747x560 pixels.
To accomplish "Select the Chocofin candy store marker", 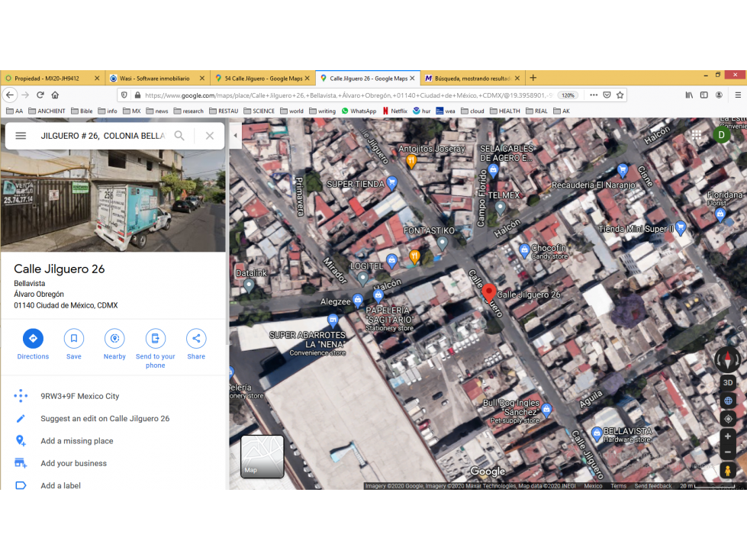I will coord(524,250).
